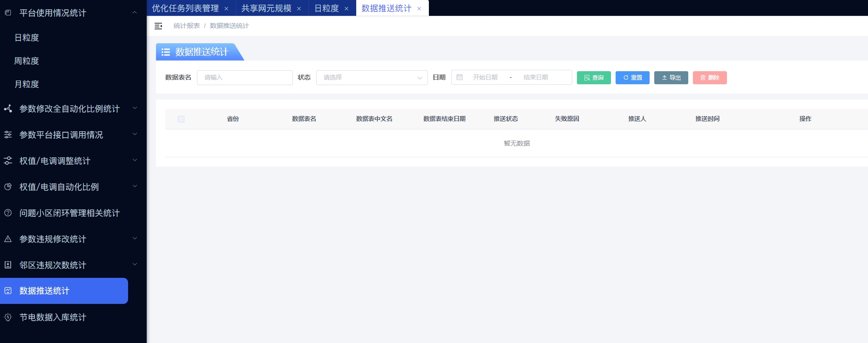
Task: Open 周粒度 in sidebar menu
Action: [x=27, y=61]
